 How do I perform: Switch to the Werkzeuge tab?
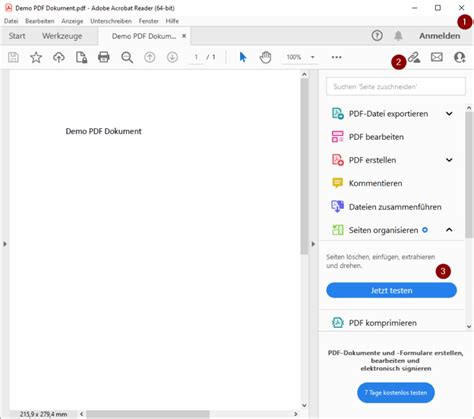[62, 36]
